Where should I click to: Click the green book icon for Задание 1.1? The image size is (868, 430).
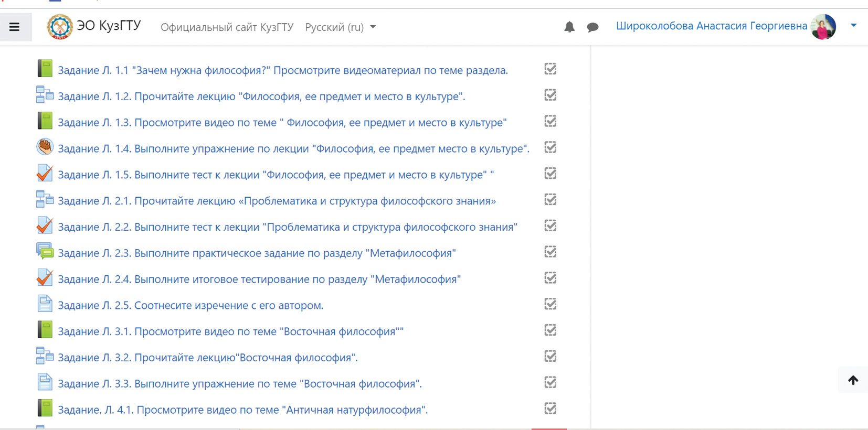45,69
